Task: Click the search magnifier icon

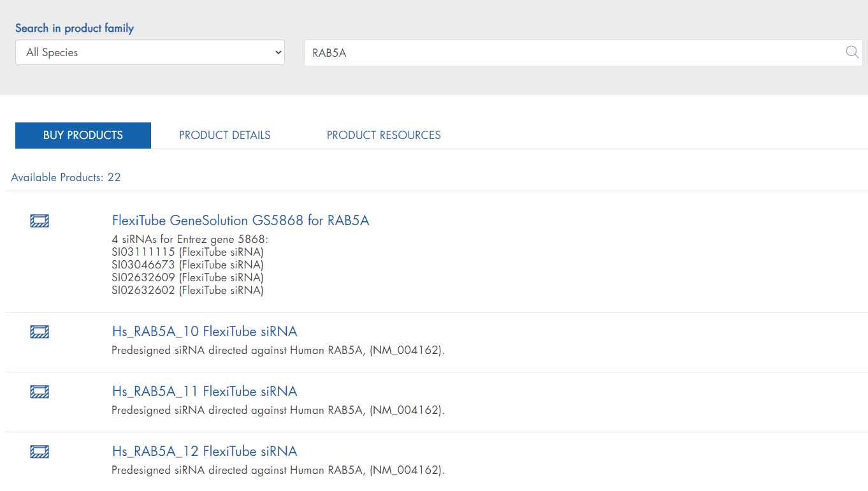Action: (x=852, y=52)
